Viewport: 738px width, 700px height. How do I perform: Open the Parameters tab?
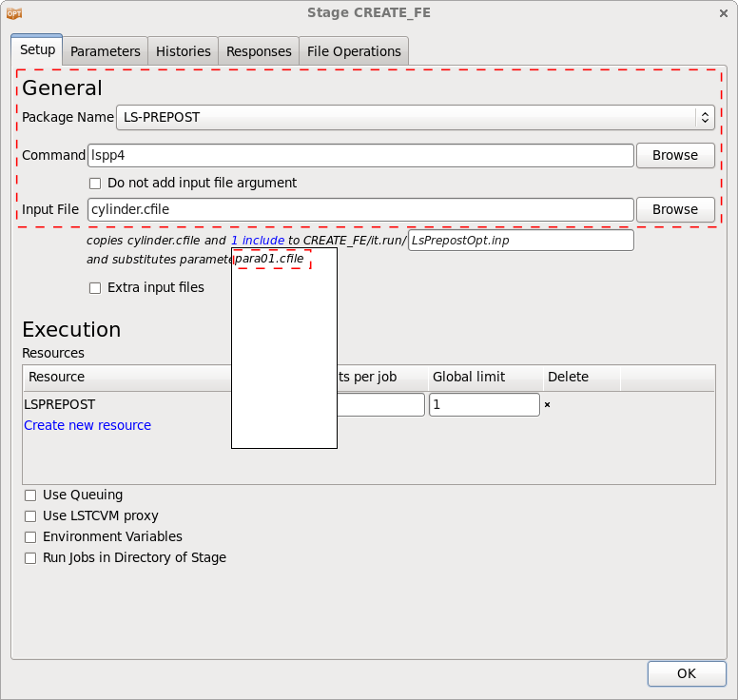[x=106, y=50]
